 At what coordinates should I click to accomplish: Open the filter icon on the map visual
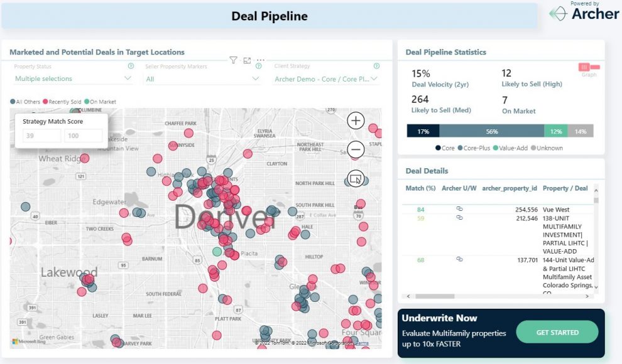(233, 60)
